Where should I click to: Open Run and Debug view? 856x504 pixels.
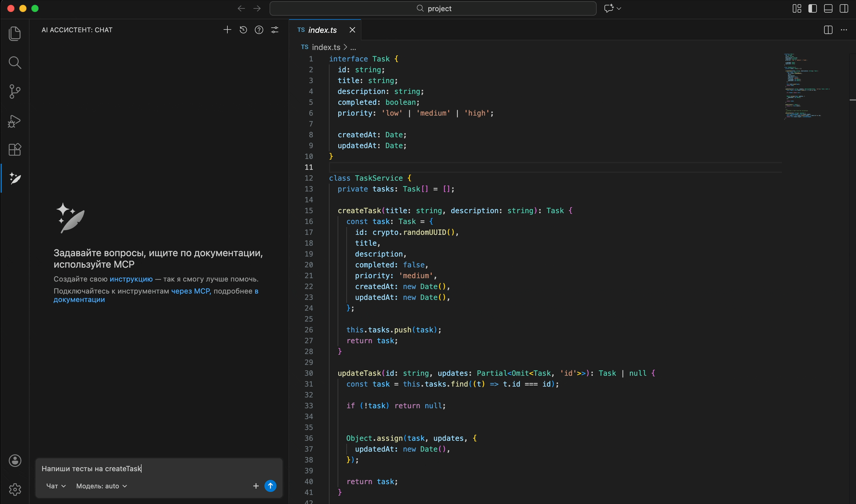click(x=14, y=120)
